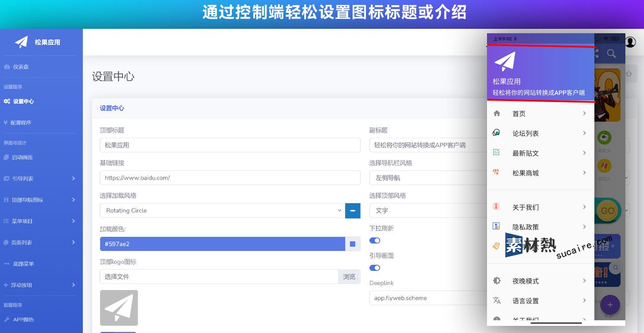Click the info icon beside 关于我们
The height and width of the screenshot is (333, 644).
(x=496, y=207)
